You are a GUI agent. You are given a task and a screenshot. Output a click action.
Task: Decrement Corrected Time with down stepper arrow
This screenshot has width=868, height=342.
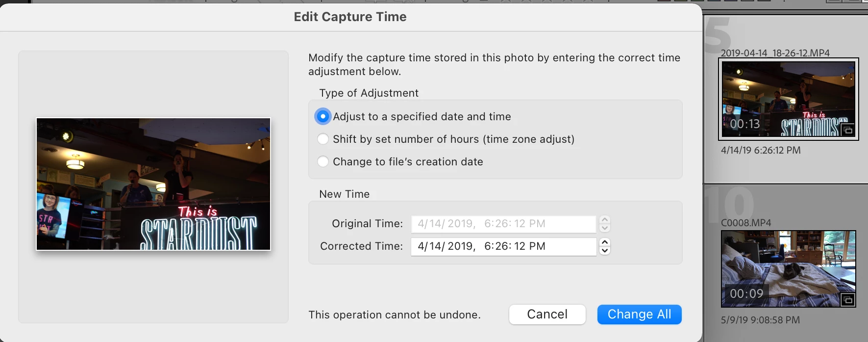(605, 250)
